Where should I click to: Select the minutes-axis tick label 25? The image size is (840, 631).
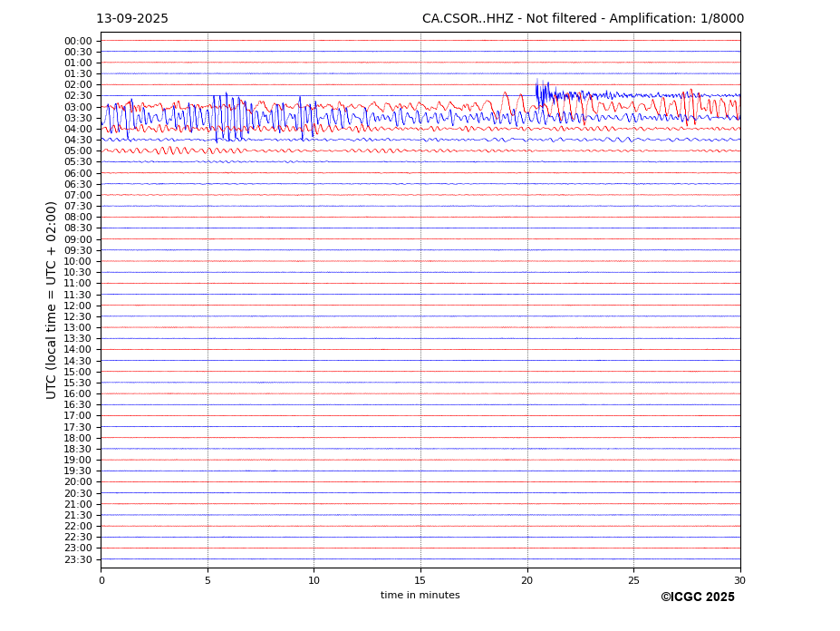(x=633, y=580)
